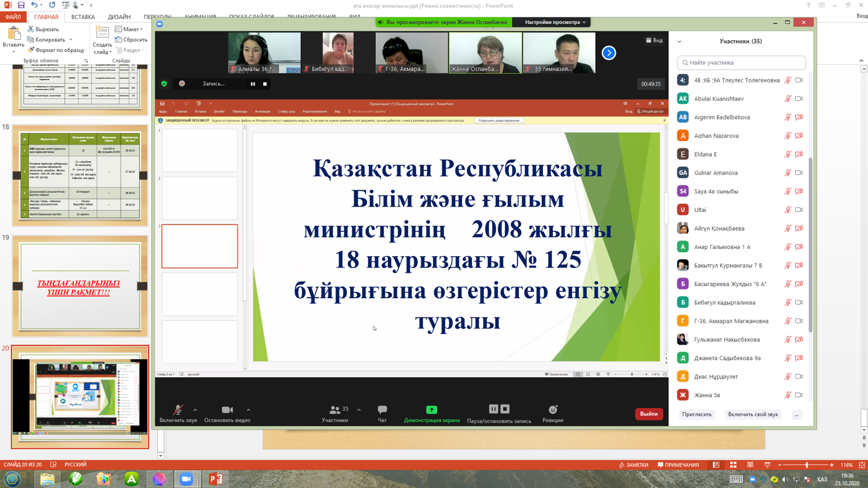Open audio options arrow next to microphone
The height and width of the screenshot is (488, 868).
coord(195,410)
